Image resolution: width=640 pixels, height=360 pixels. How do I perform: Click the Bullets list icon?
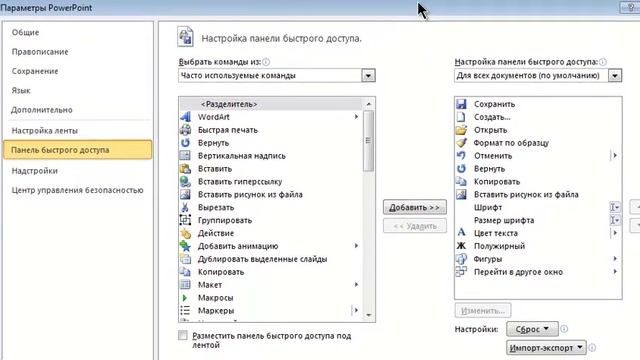185,311
